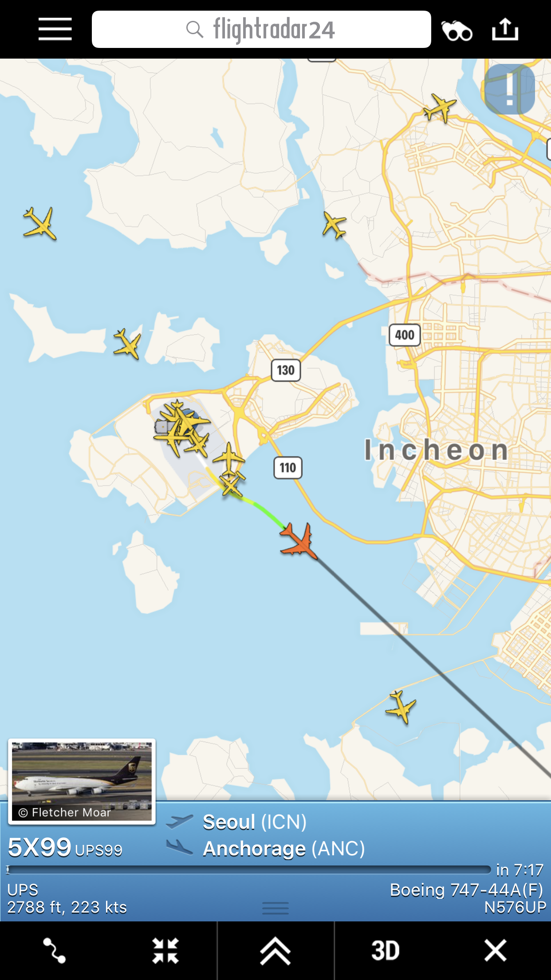
Task: Tap the flight progress bar
Action: [x=249, y=870]
